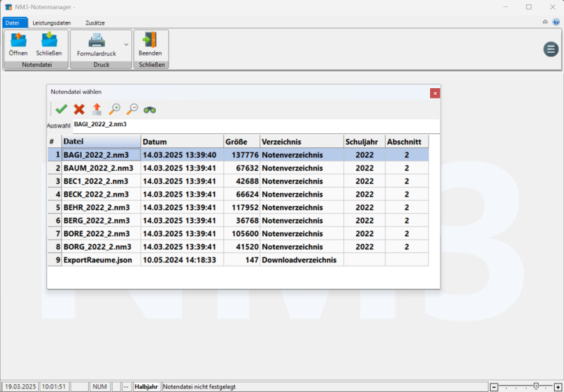Click the zoom out magnifier icon
The width and height of the screenshot is (564, 392).
pyautogui.click(x=132, y=109)
